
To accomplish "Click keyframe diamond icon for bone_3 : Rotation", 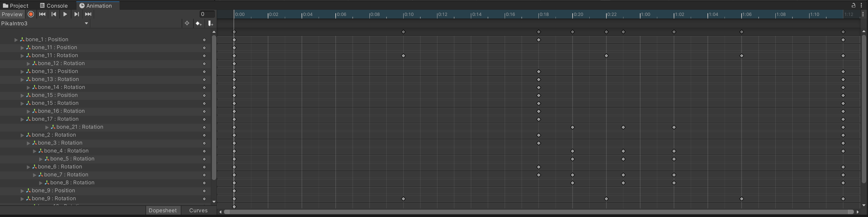I will coord(204,143).
